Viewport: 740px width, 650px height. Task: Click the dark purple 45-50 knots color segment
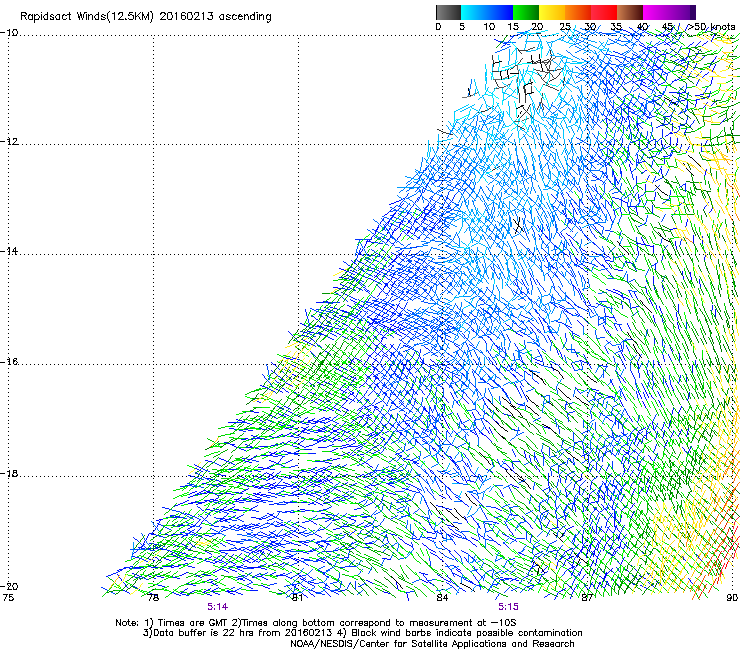pos(682,12)
